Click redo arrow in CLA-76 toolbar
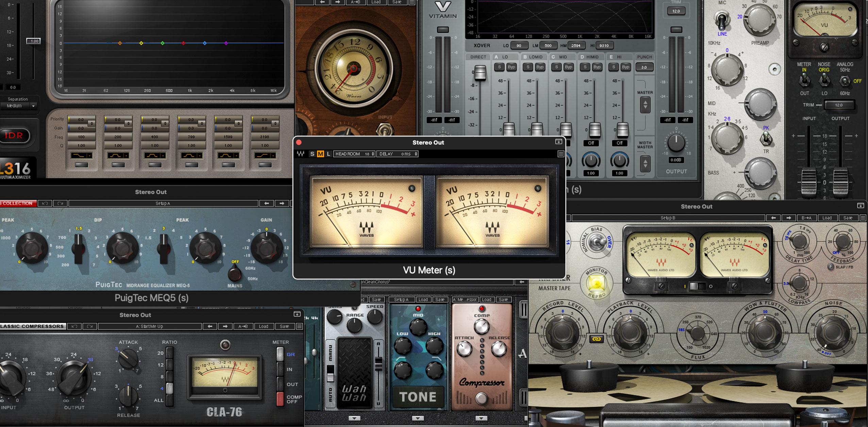This screenshot has width=868, height=427. tap(89, 326)
